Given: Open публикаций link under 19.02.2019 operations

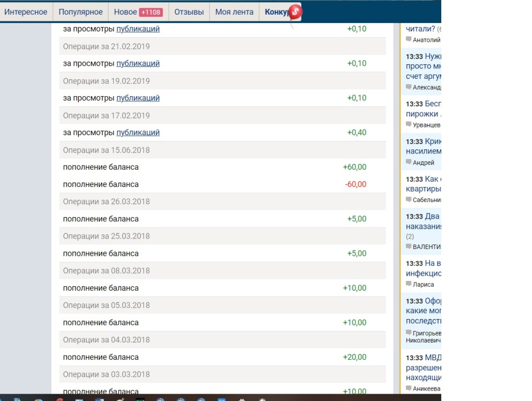Looking at the screenshot, I should 138,98.
